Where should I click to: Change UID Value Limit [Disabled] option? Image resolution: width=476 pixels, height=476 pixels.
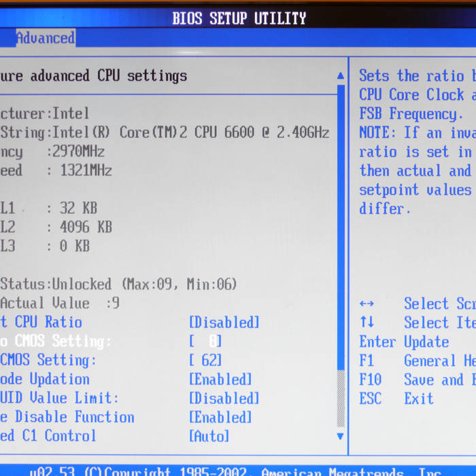coord(224,398)
